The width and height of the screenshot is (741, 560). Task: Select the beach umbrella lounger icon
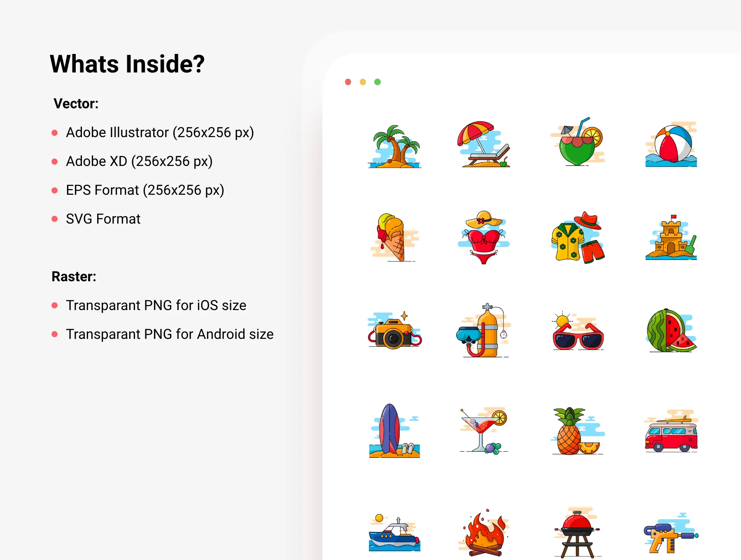[x=485, y=144]
